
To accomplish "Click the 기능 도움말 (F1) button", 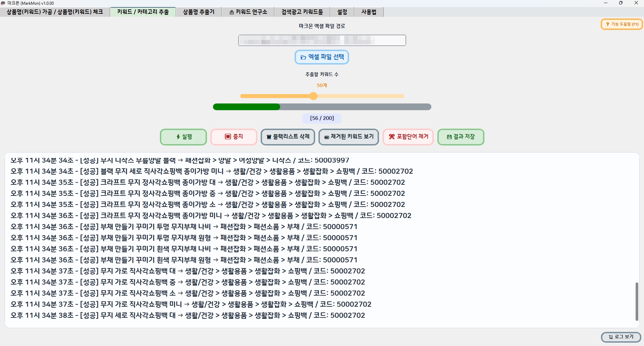I will pos(621,24).
